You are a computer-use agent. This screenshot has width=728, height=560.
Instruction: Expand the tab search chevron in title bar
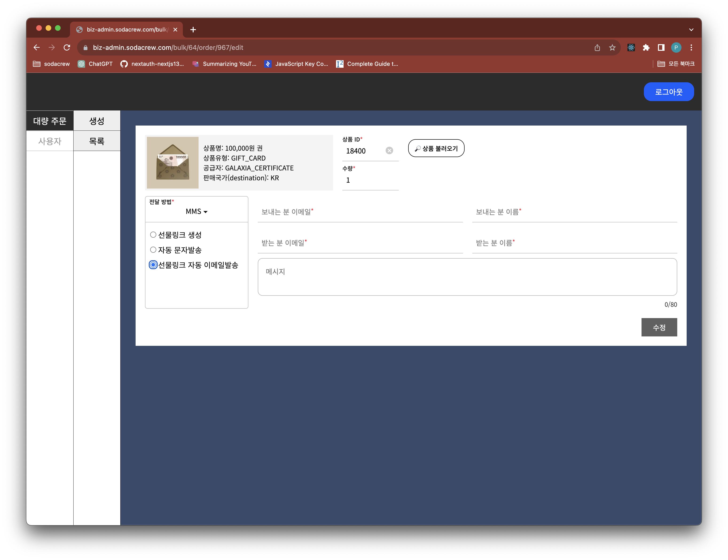coord(691,30)
